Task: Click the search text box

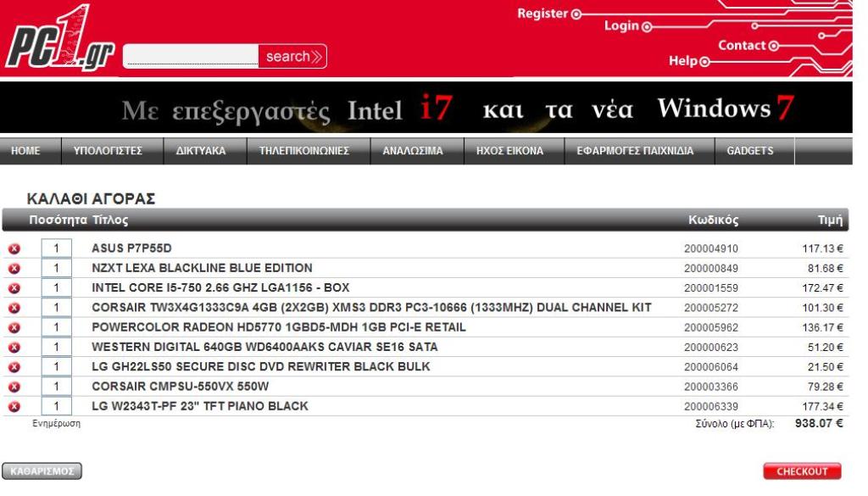Action: click(191, 56)
